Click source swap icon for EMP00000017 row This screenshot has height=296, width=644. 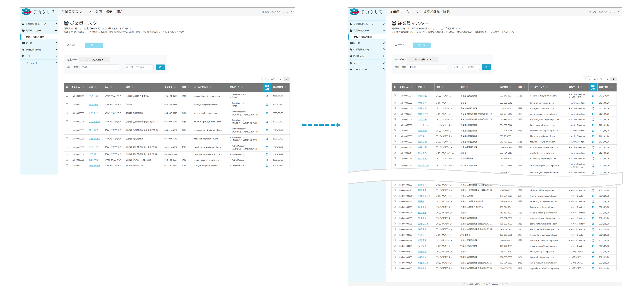[593, 165]
